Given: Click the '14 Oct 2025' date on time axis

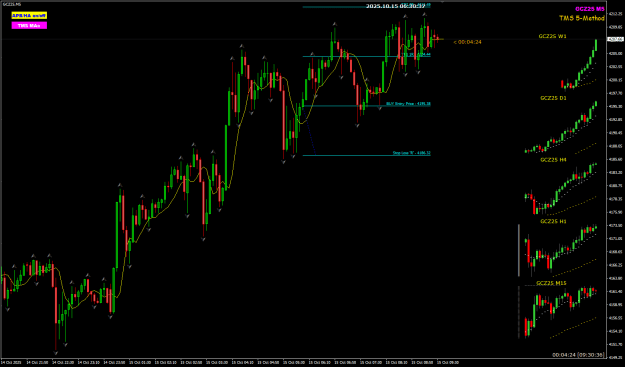Looking at the screenshot, I should point(10,363).
